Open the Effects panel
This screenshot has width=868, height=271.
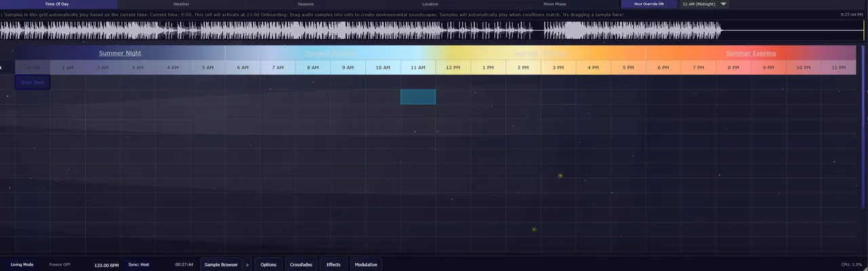coord(334,264)
